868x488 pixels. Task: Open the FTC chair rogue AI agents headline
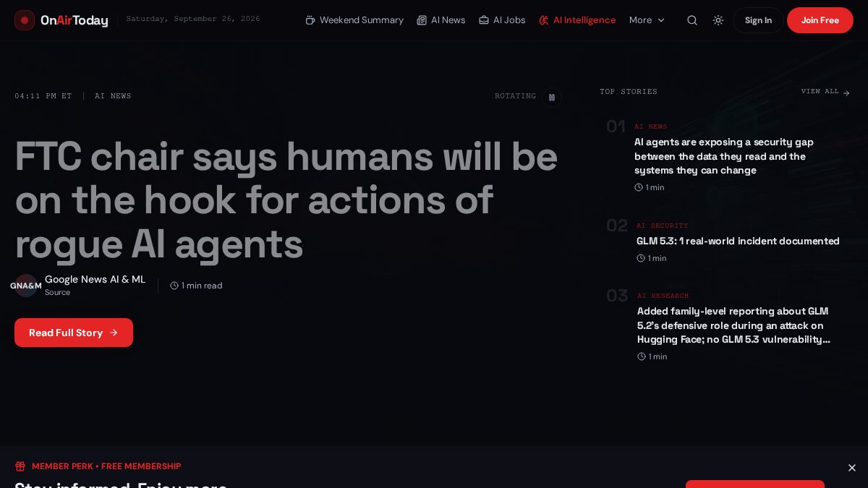286,200
